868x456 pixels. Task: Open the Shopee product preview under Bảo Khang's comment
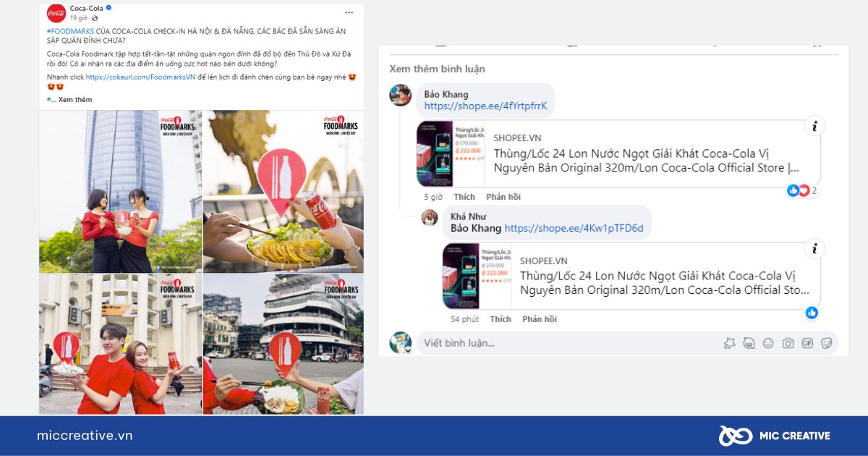[x=618, y=153]
